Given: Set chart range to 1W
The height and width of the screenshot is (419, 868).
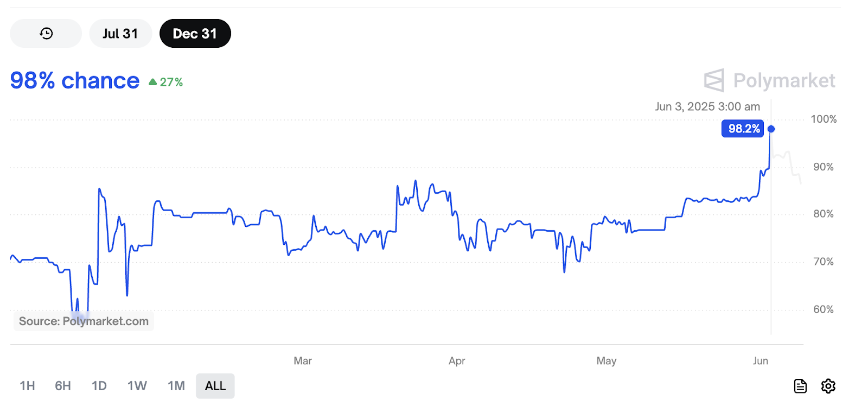Looking at the screenshot, I should pos(137,386).
